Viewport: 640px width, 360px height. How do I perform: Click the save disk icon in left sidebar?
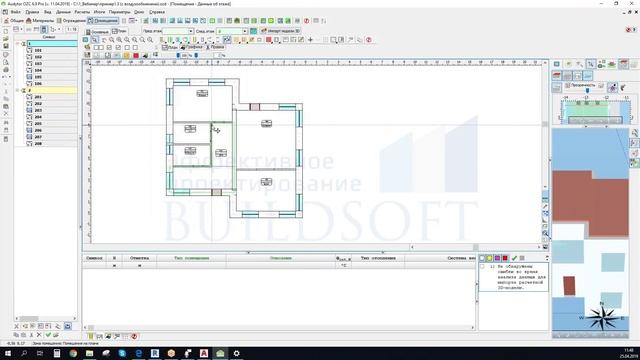pyautogui.click(x=6, y=46)
